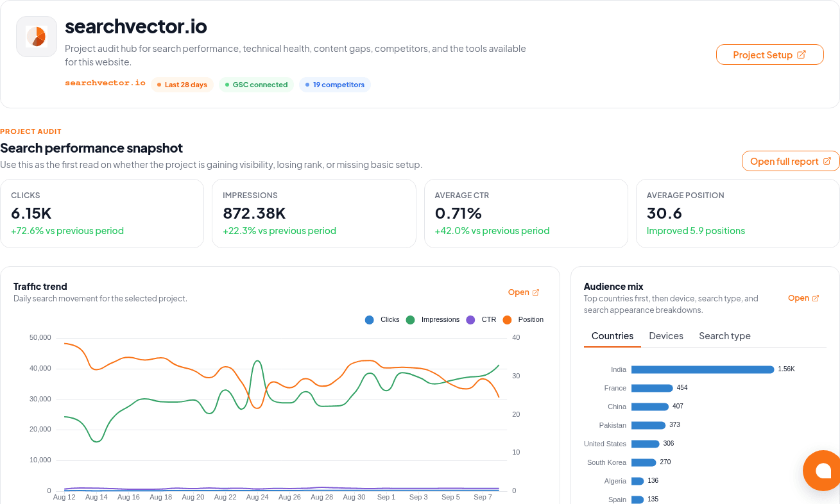Select the Impressions metric card
The width and height of the screenshot is (840, 504).
point(314,214)
